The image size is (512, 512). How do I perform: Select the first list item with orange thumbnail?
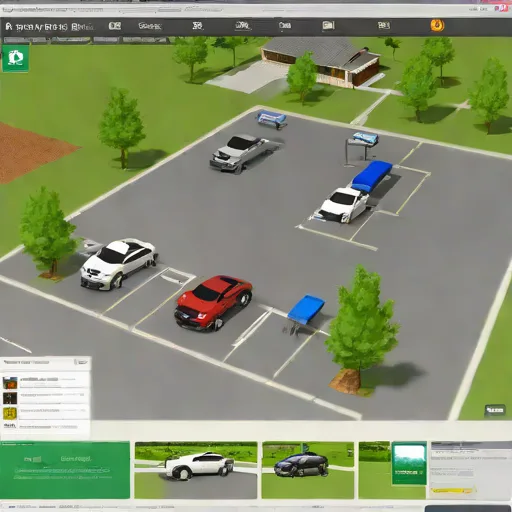pos(46,383)
